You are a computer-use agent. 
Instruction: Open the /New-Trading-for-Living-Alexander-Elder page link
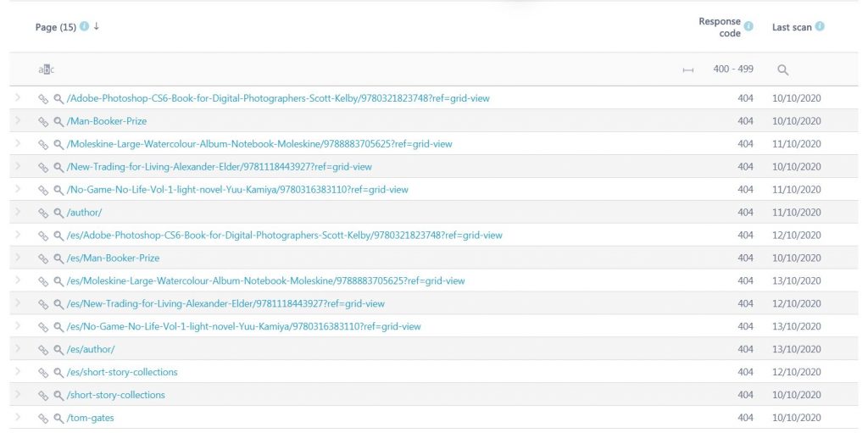[x=220, y=167]
